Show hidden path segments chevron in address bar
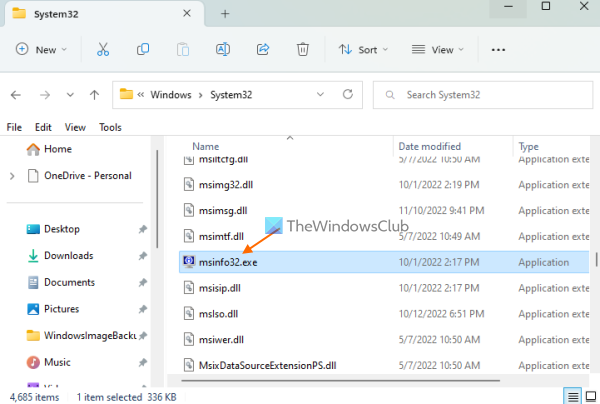 pos(141,94)
